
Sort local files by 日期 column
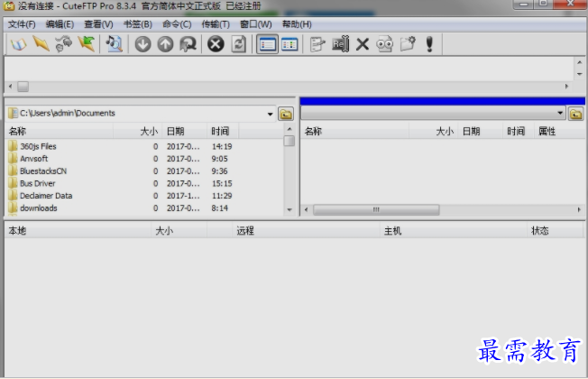click(x=184, y=132)
